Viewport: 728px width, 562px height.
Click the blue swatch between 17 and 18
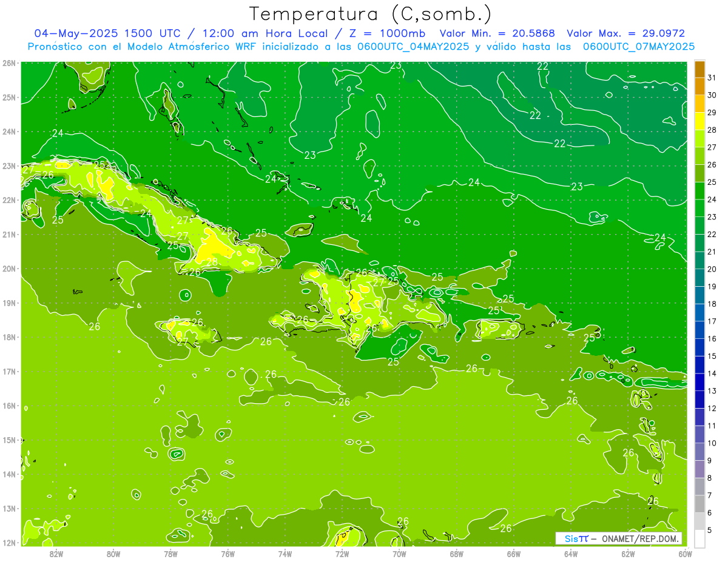click(x=699, y=313)
